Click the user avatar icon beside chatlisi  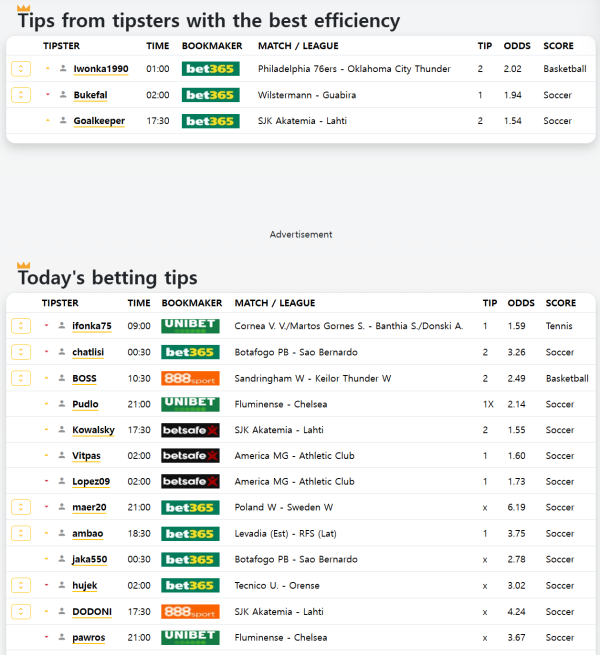[62, 352]
